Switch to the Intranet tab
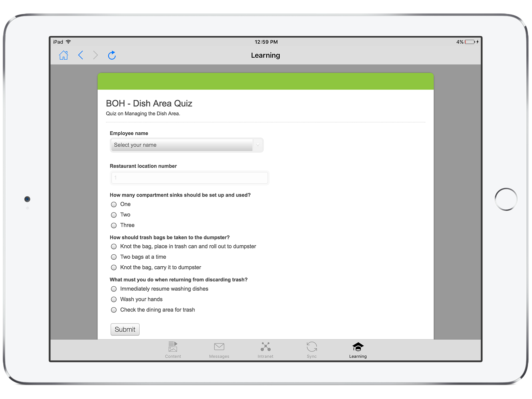 coord(265,350)
